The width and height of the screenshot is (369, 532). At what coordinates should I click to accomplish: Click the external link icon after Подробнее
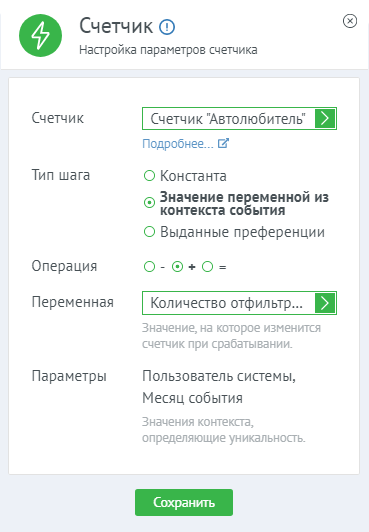223,143
